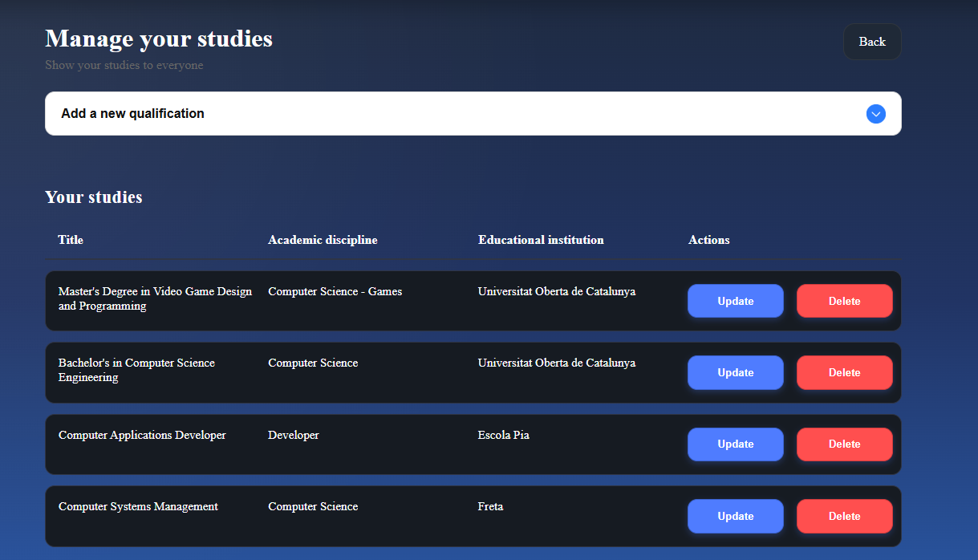The image size is (978, 560).
Task: Expand the Add a new qualification panel
Action: [473, 113]
